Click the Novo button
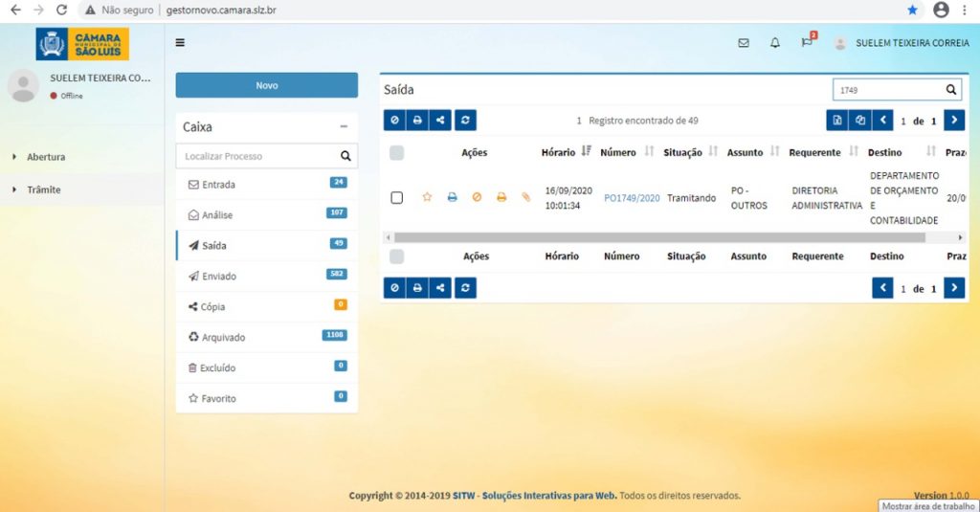Viewport: 980px width, 512px height. [267, 85]
